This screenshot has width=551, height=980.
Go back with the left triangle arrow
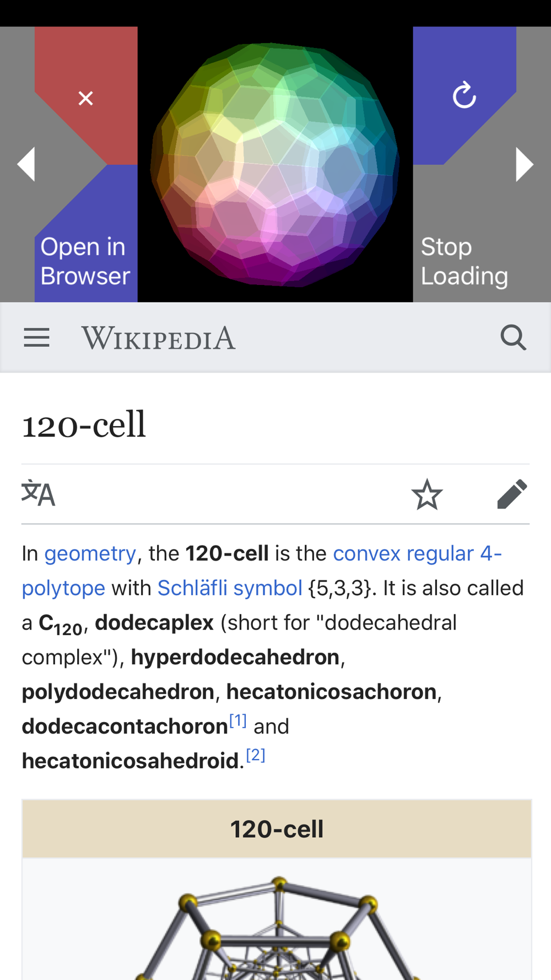coord(26,164)
